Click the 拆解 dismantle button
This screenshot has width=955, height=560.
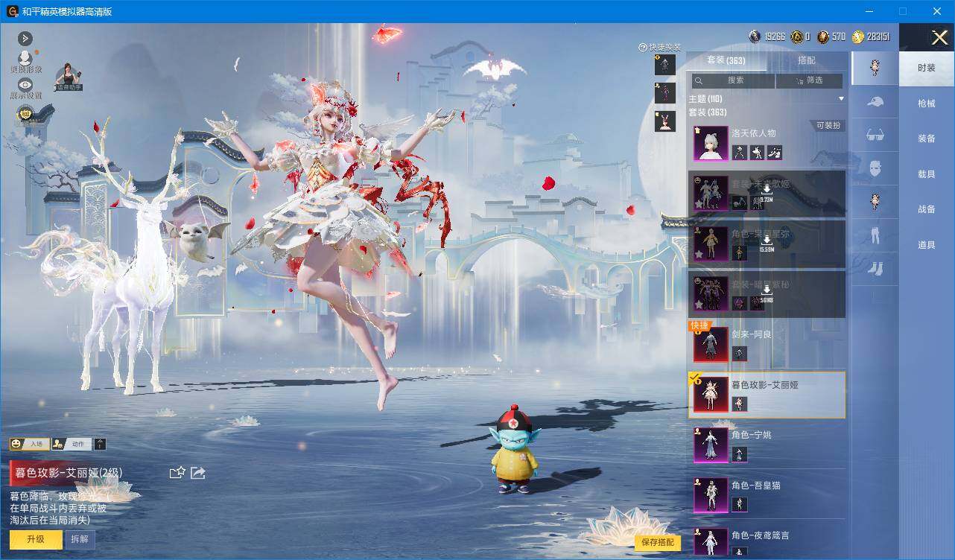(80, 539)
